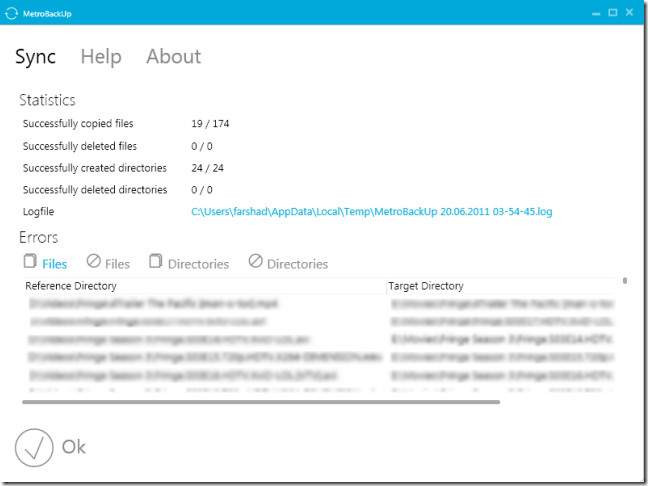The width and height of the screenshot is (648, 486).
Task: Click the 'Logfile' label
Action: [38, 212]
